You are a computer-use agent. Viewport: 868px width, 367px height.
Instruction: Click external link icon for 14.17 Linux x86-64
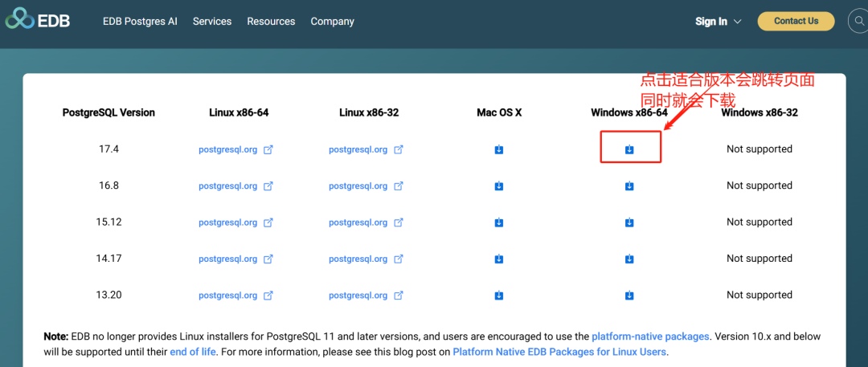point(268,259)
